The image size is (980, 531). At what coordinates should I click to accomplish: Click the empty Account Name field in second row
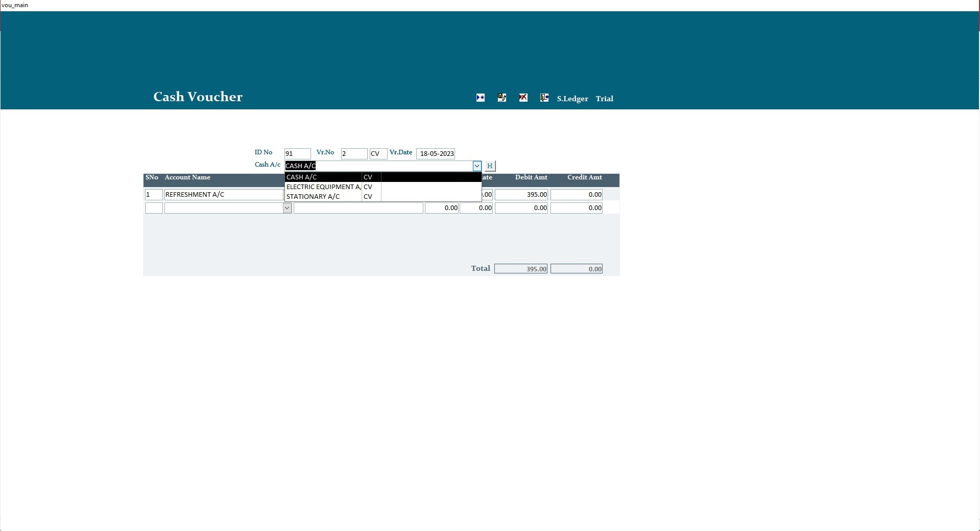point(224,208)
